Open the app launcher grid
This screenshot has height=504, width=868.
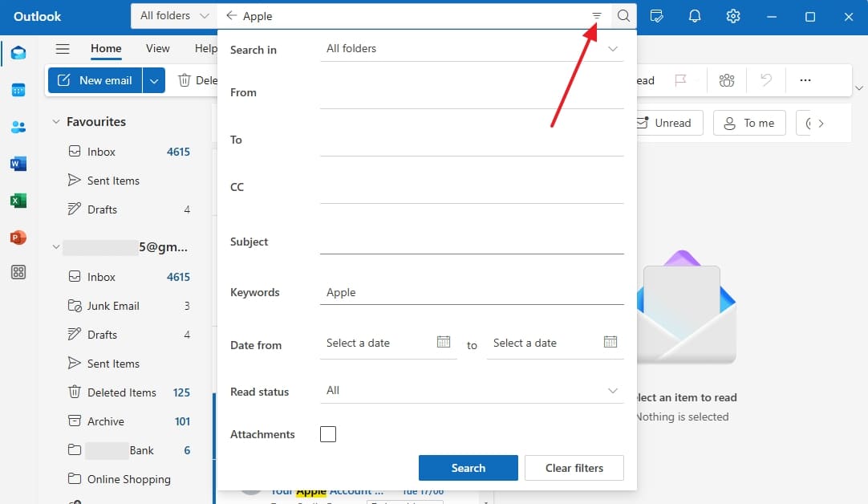[18, 272]
